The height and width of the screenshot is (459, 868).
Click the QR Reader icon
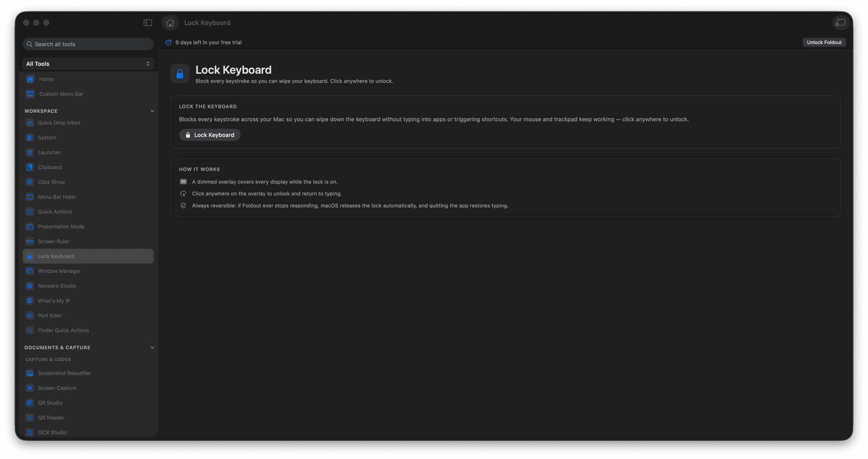pyautogui.click(x=30, y=418)
